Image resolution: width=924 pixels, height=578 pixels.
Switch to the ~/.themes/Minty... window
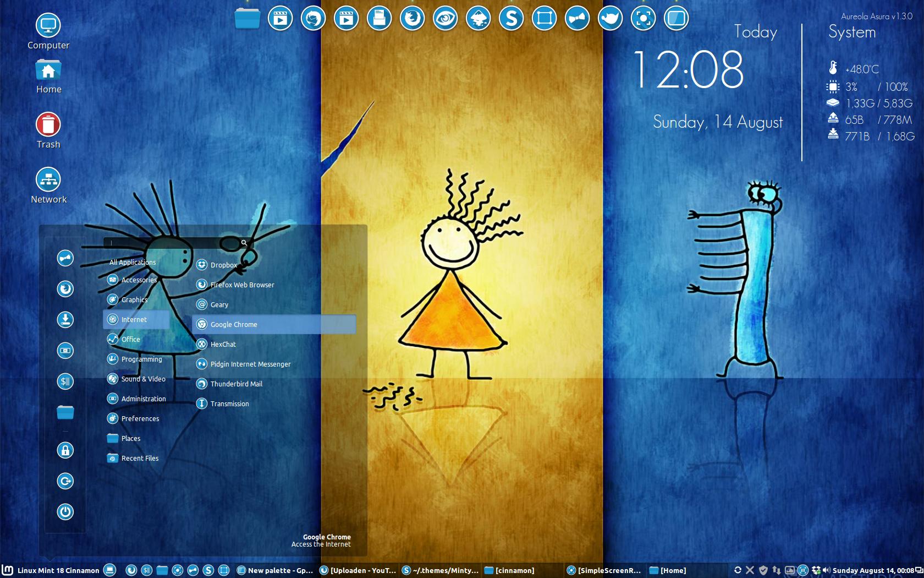click(441, 570)
